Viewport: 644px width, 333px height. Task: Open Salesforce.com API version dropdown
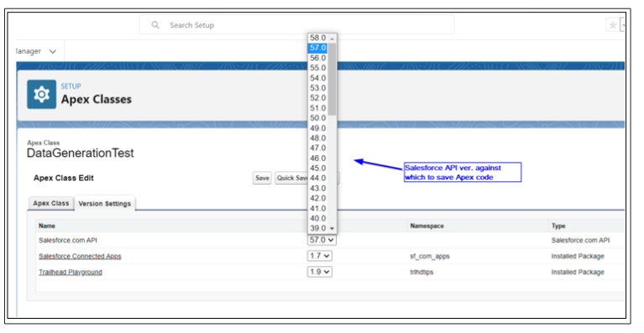click(x=322, y=240)
